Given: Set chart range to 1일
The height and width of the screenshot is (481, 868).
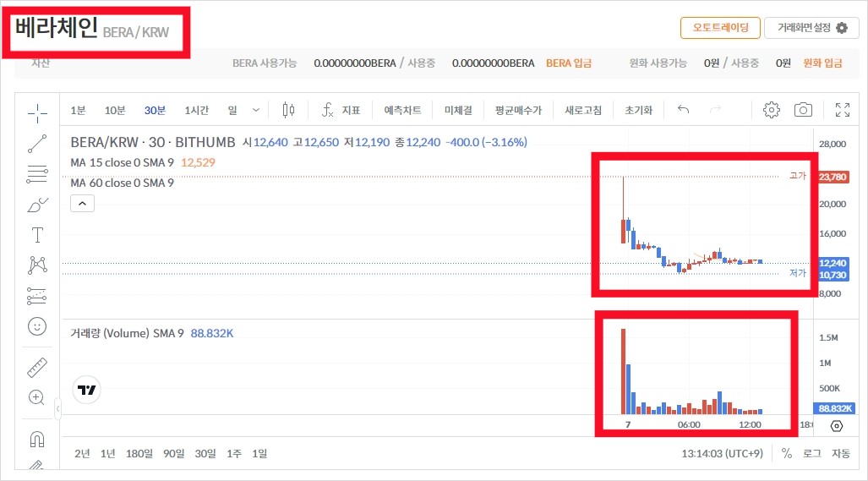Looking at the screenshot, I should (259, 453).
